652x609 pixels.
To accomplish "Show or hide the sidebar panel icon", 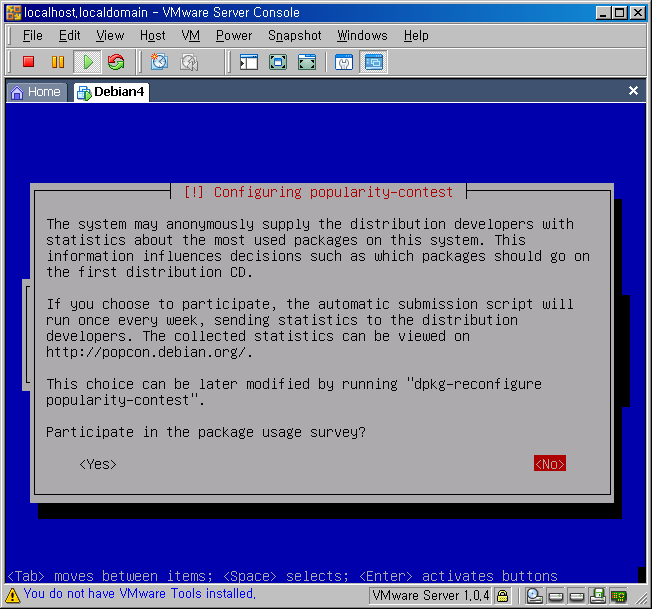I will [249, 62].
